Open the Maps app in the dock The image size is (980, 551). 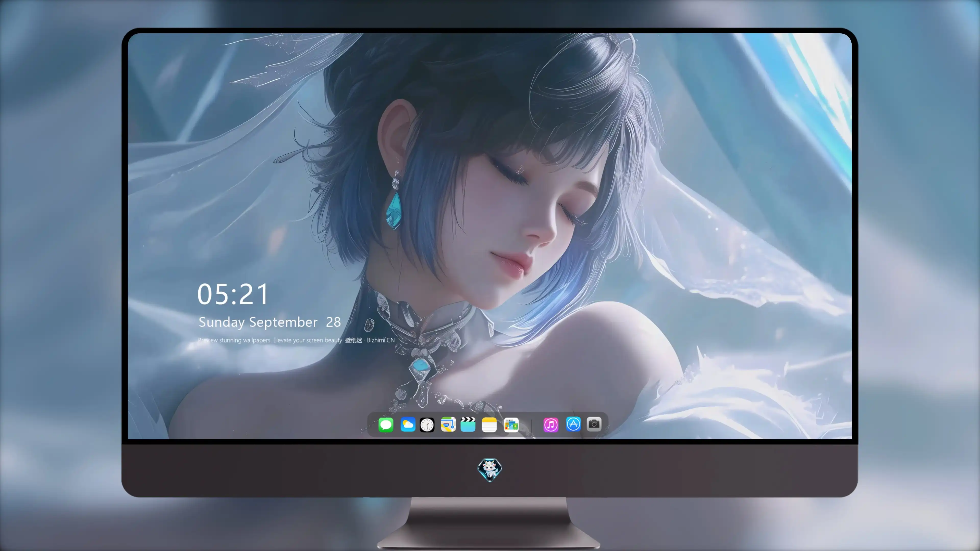(x=448, y=424)
